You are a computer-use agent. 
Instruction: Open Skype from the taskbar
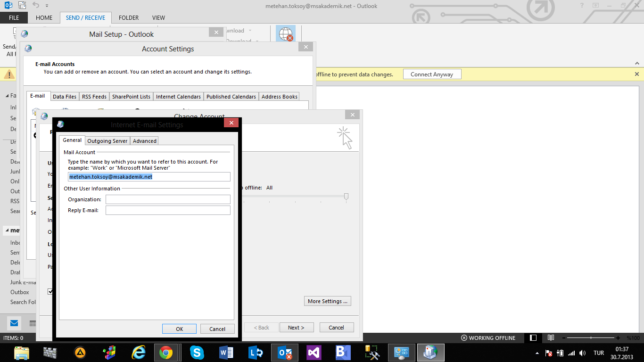[x=197, y=353]
